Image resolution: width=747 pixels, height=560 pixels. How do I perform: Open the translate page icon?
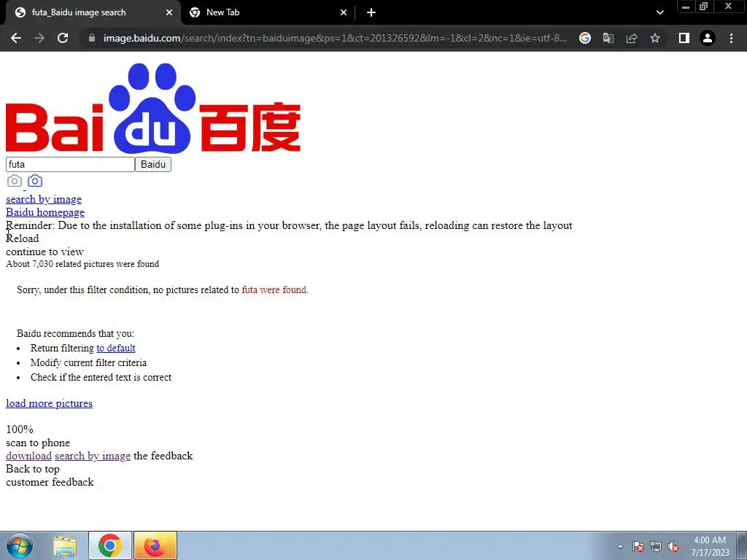click(x=608, y=38)
